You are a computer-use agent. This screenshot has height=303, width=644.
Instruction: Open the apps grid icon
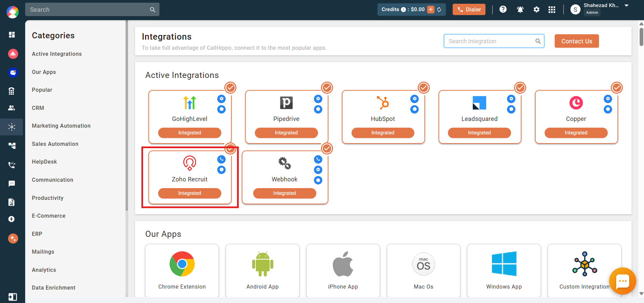[x=552, y=9]
